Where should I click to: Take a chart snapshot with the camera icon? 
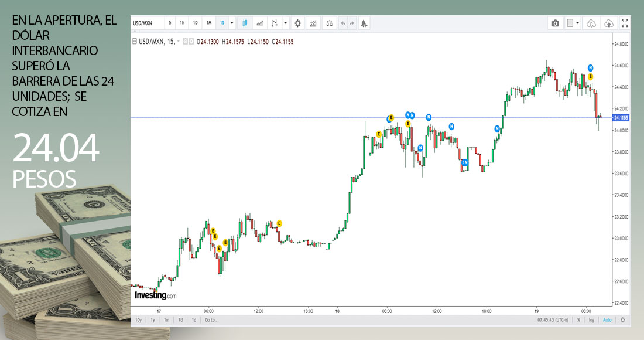[555, 23]
